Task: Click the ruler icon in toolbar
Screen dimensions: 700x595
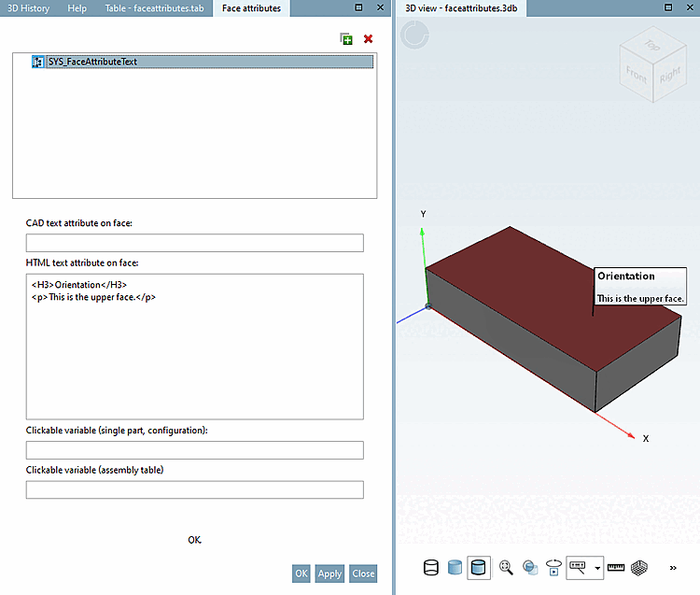Action: click(x=616, y=567)
